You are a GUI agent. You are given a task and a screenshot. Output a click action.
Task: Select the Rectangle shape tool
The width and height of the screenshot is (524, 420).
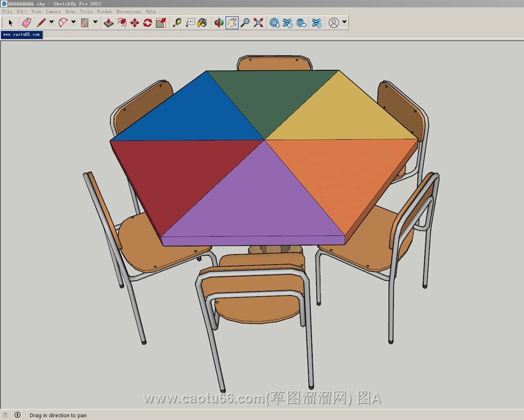click(85, 23)
